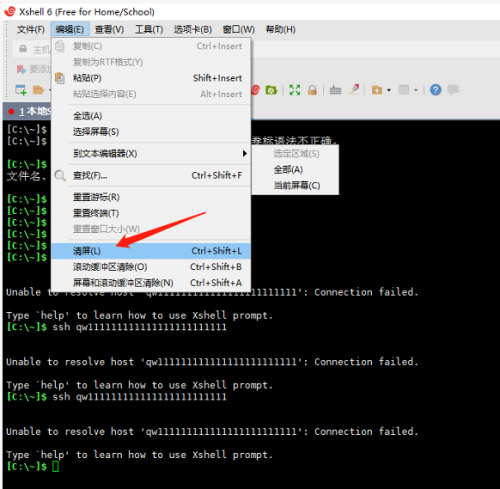This screenshot has height=489, width=500.
Task: Click the Open Session folder icon
Action: tap(39, 90)
